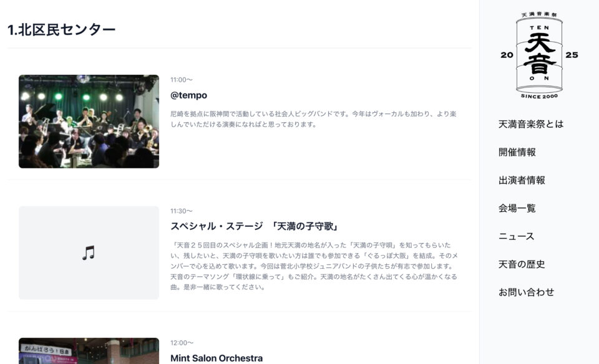The width and height of the screenshot is (599, 364).
Task: Open 会場一覧 in the sidebar
Action: (517, 208)
